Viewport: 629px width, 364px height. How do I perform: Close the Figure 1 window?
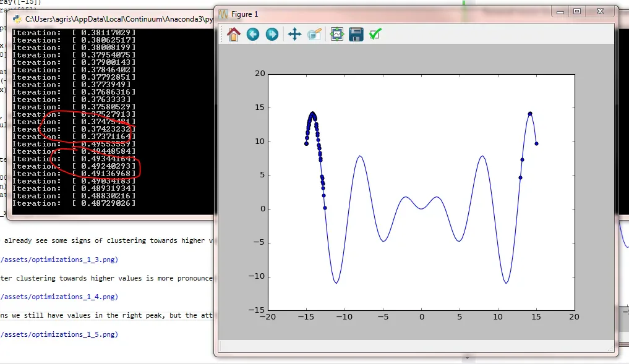pyautogui.click(x=600, y=12)
